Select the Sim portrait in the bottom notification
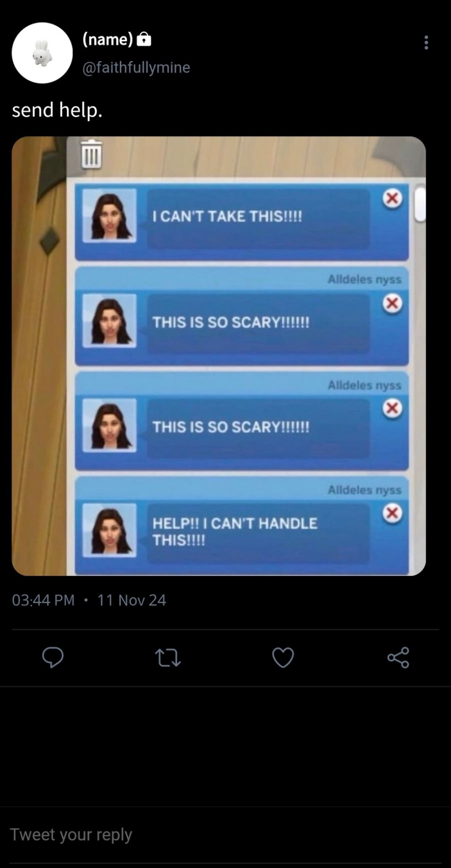Screen dimensions: 451x868 (109, 530)
